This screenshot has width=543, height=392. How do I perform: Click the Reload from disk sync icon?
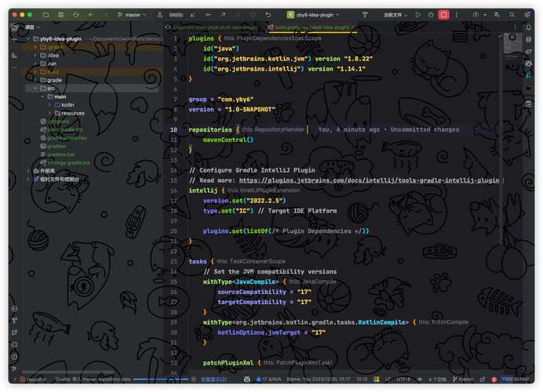pyautogui.click(x=76, y=15)
